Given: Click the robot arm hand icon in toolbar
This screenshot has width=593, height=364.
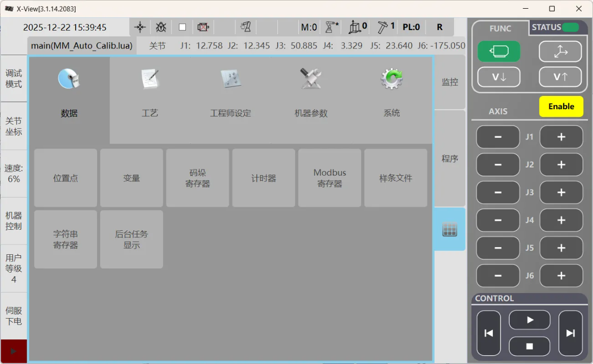Looking at the screenshot, I should point(246,27).
